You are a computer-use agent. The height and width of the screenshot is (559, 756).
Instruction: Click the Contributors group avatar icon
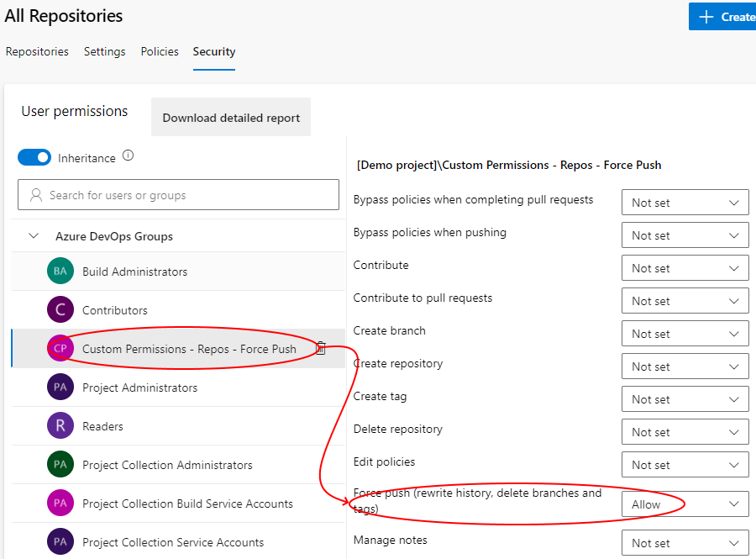[60, 309]
